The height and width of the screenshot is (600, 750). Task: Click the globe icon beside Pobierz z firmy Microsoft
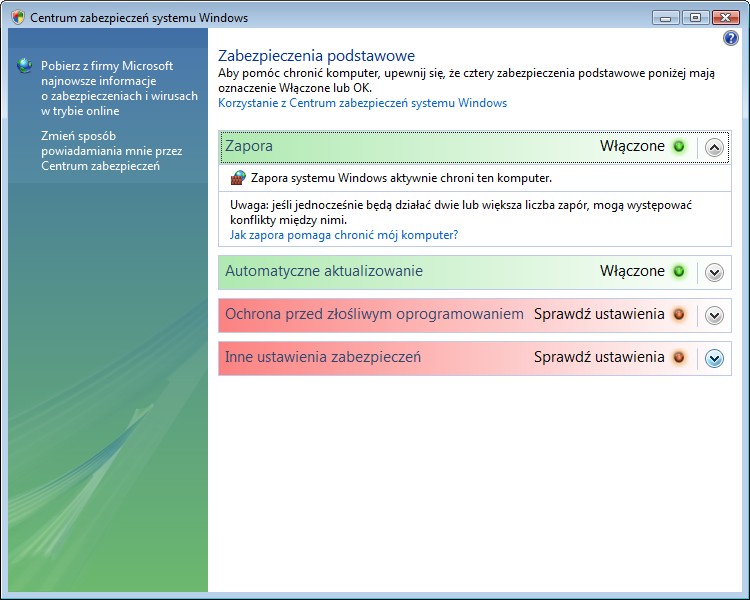click(24, 66)
